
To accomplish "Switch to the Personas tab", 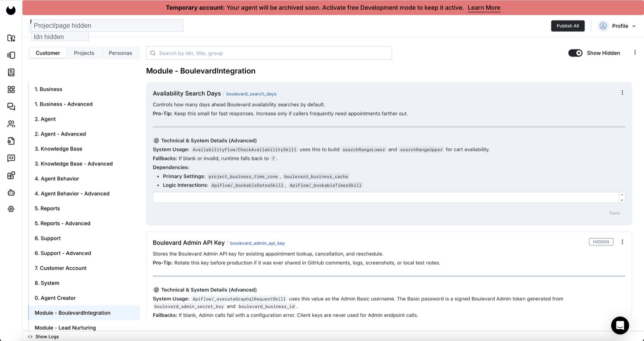I will tap(120, 53).
